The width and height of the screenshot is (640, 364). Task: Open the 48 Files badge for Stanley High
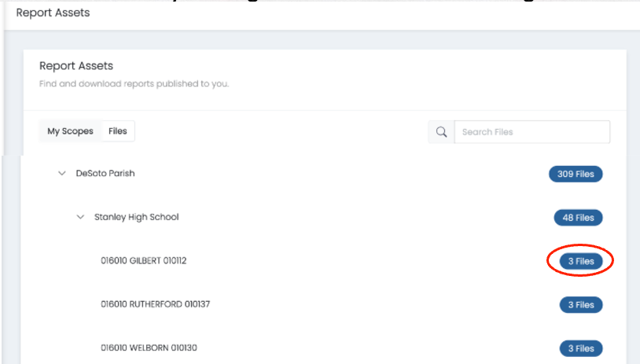578,217
